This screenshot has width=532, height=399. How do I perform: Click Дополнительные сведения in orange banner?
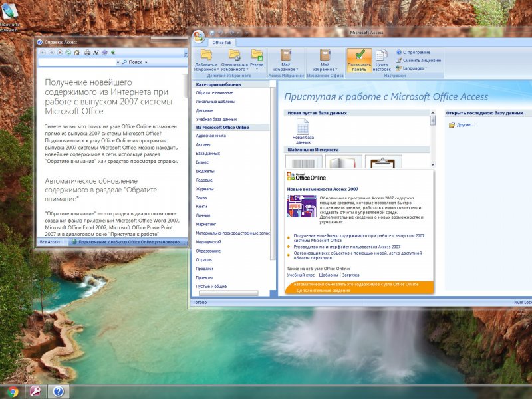click(x=323, y=291)
